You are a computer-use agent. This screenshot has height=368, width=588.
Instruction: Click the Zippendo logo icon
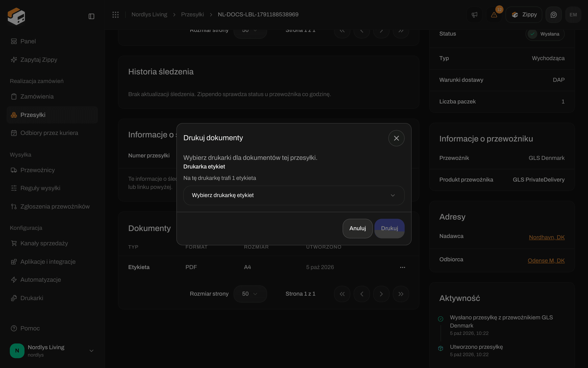(x=16, y=16)
